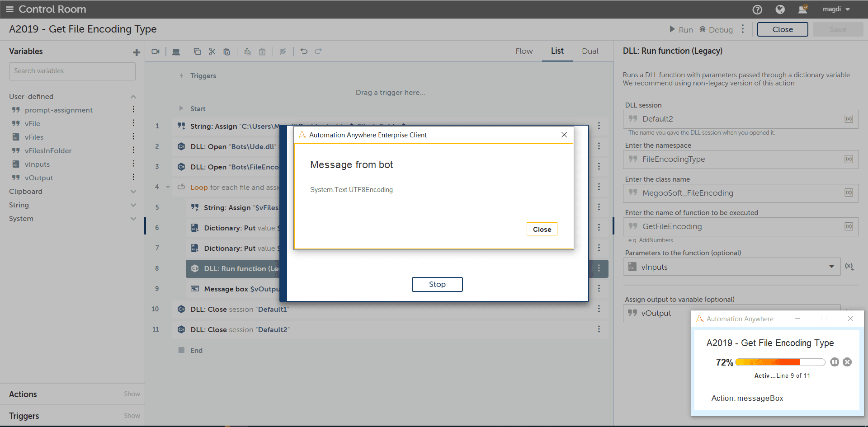Dismiss Enterprise Client dialog with X
This screenshot has height=427, width=868.
tap(564, 135)
